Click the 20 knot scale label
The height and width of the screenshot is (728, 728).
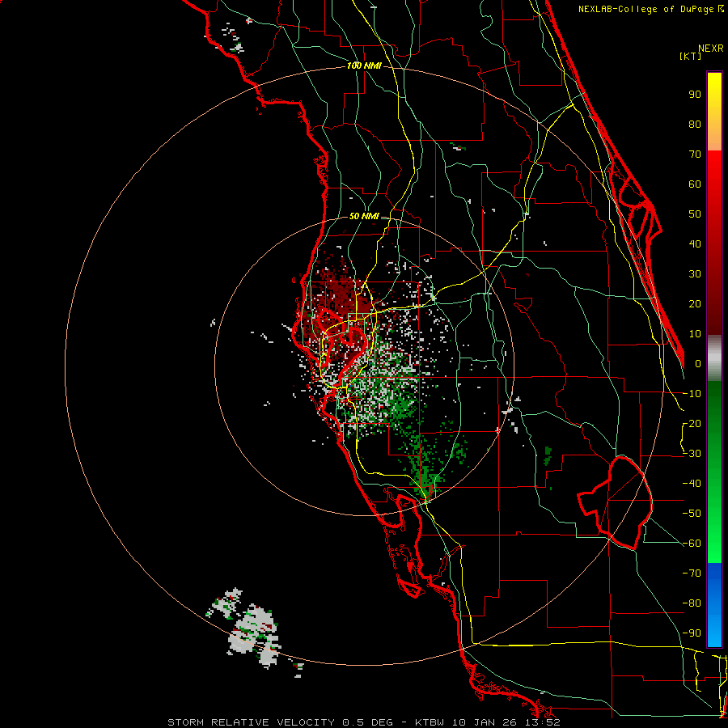click(695, 304)
